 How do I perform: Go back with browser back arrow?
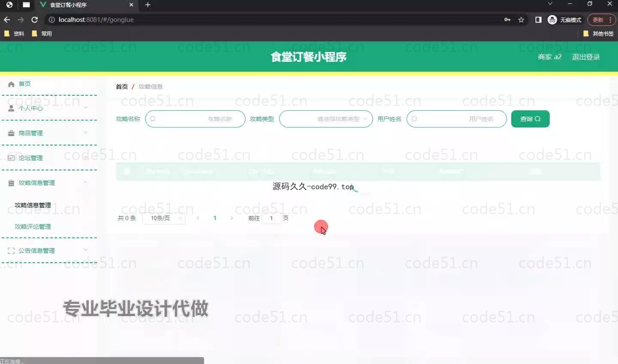[x=6, y=20]
